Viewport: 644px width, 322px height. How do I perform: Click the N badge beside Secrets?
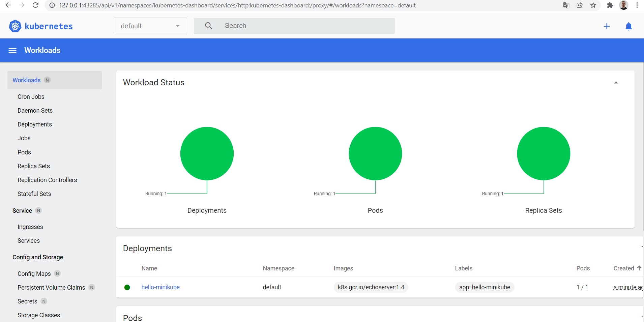(x=44, y=301)
